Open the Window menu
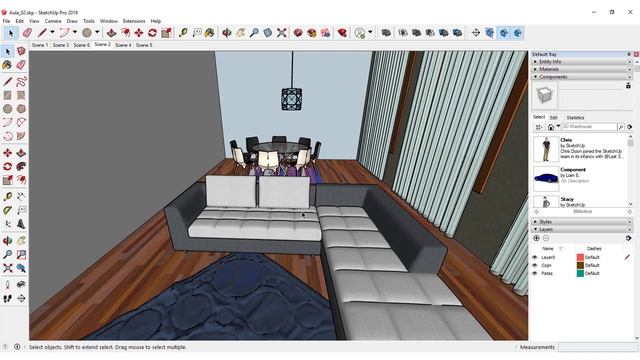This screenshot has width=640, height=360. click(109, 21)
